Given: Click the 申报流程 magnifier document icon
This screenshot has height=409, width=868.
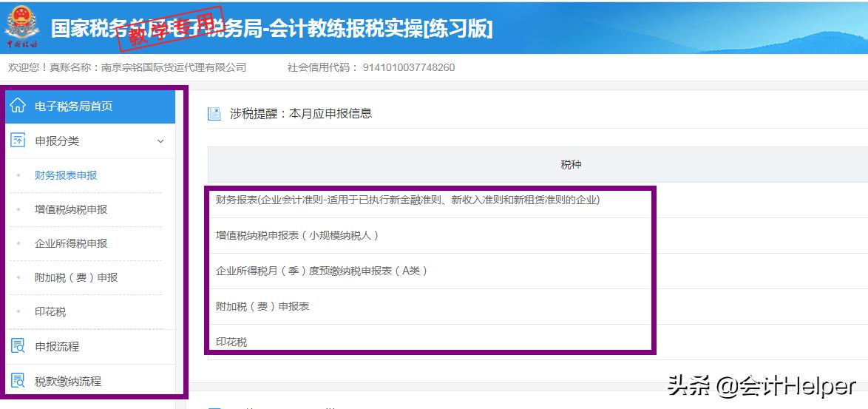Looking at the screenshot, I should (x=18, y=346).
